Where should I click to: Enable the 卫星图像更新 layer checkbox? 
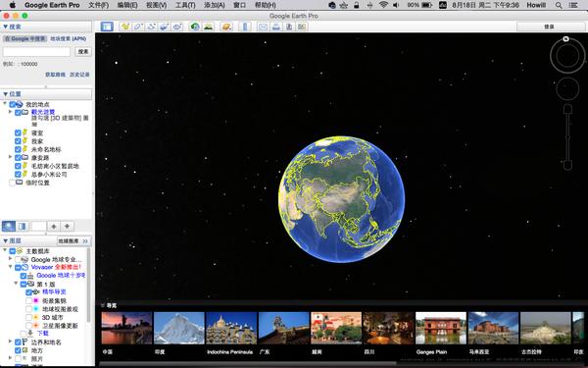tap(28, 326)
